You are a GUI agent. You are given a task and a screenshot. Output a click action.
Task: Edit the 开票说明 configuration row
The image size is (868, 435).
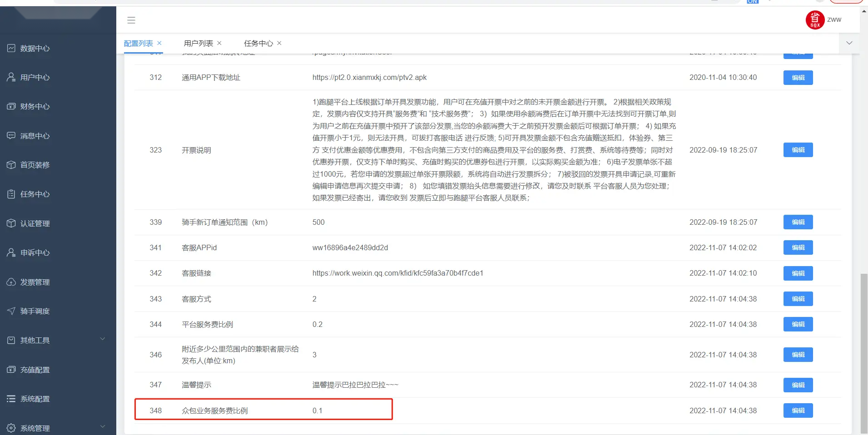click(x=798, y=150)
